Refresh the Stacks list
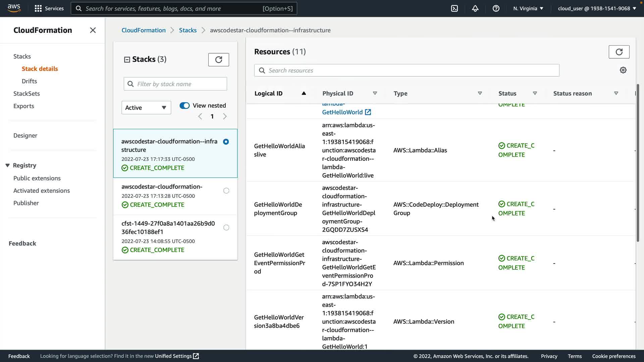The height and width of the screenshot is (362, 644). [x=218, y=60]
